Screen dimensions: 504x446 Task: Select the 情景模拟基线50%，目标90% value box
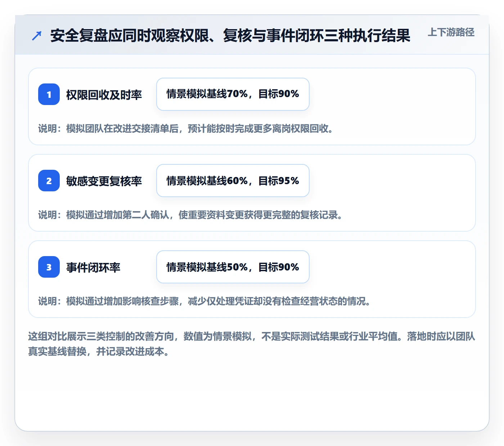(233, 267)
